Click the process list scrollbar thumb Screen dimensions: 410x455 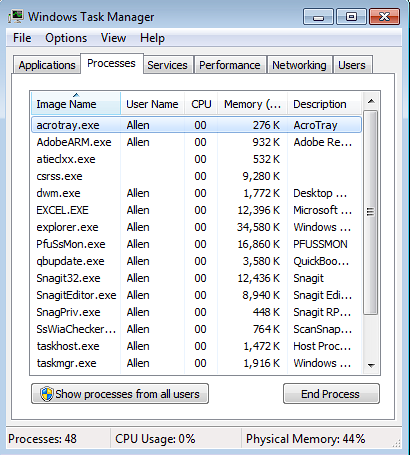[370, 212]
